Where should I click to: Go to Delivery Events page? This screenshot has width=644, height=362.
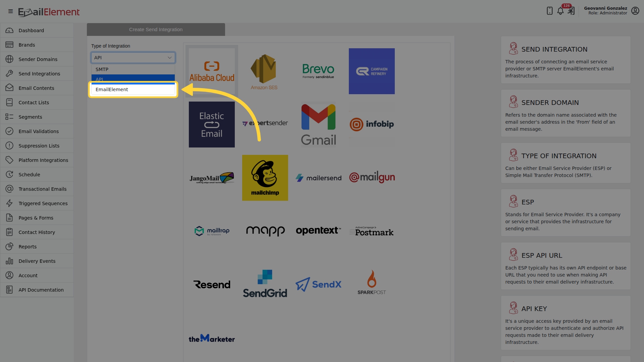(37, 261)
